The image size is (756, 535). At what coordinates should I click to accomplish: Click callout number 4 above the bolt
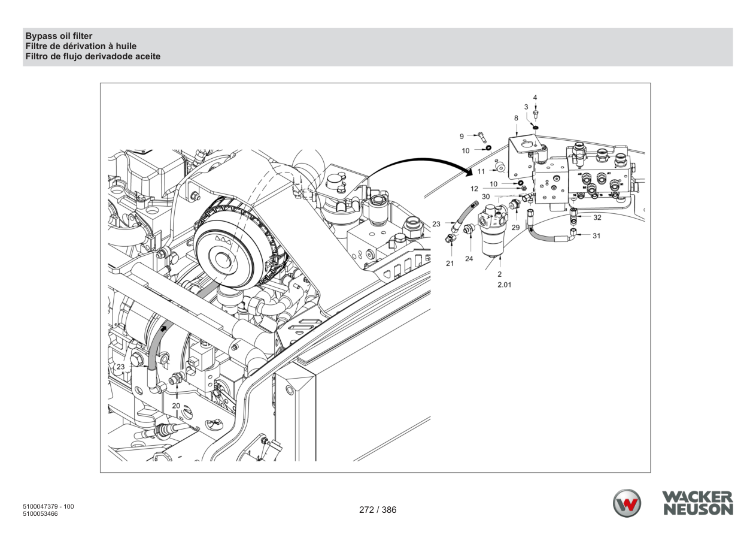coord(535,97)
